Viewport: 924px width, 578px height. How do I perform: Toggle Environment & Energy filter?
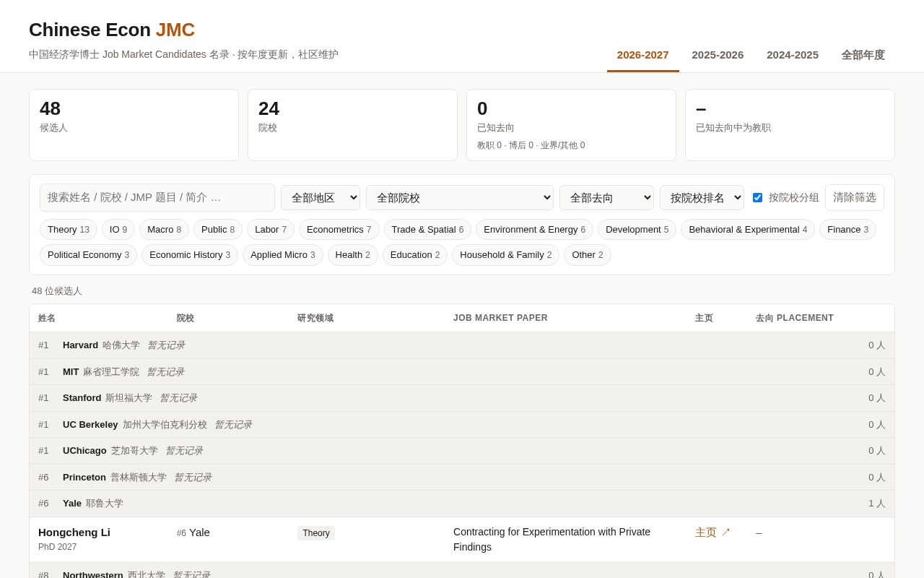coord(534,230)
